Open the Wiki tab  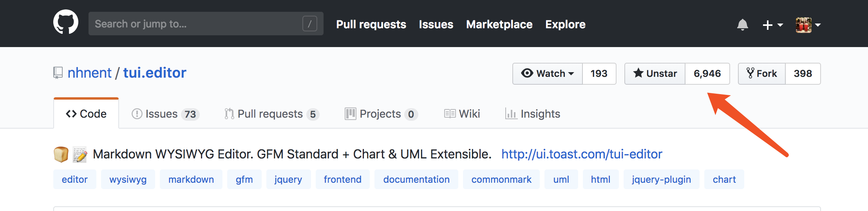click(462, 114)
